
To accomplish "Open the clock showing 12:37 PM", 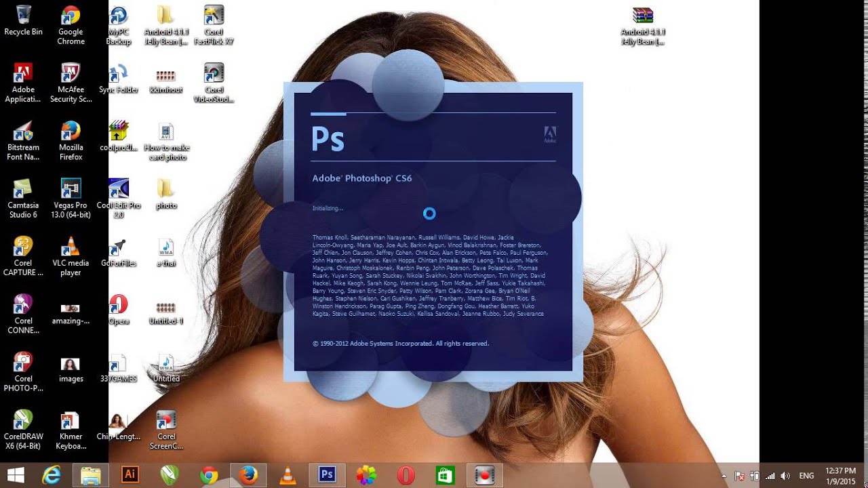I will coord(841,476).
